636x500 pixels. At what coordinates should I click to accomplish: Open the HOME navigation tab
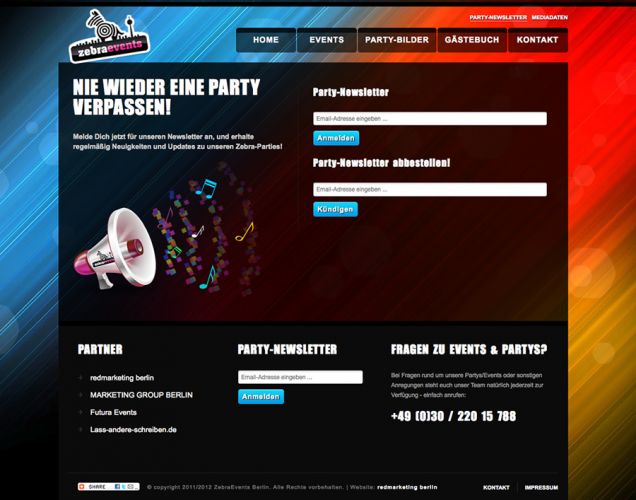pos(266,40)
